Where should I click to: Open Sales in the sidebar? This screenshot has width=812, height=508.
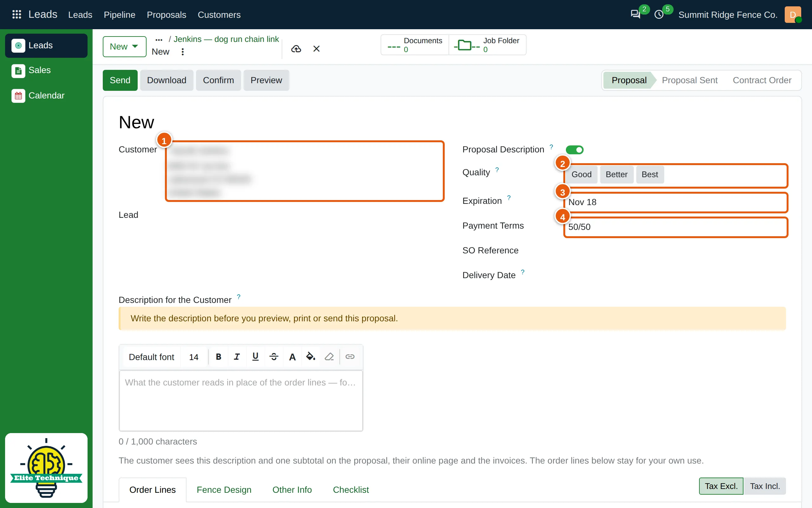coord(46,70)
